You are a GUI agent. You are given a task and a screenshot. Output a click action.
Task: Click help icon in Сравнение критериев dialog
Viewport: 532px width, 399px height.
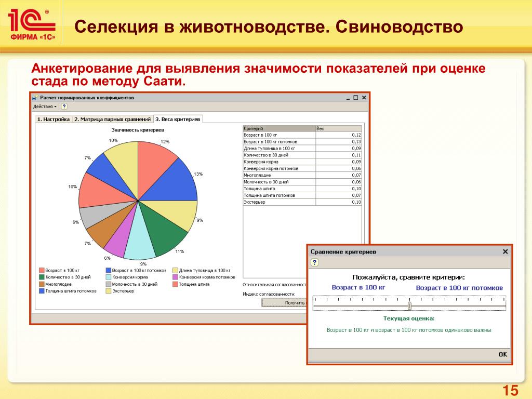(x=314, y=262)
